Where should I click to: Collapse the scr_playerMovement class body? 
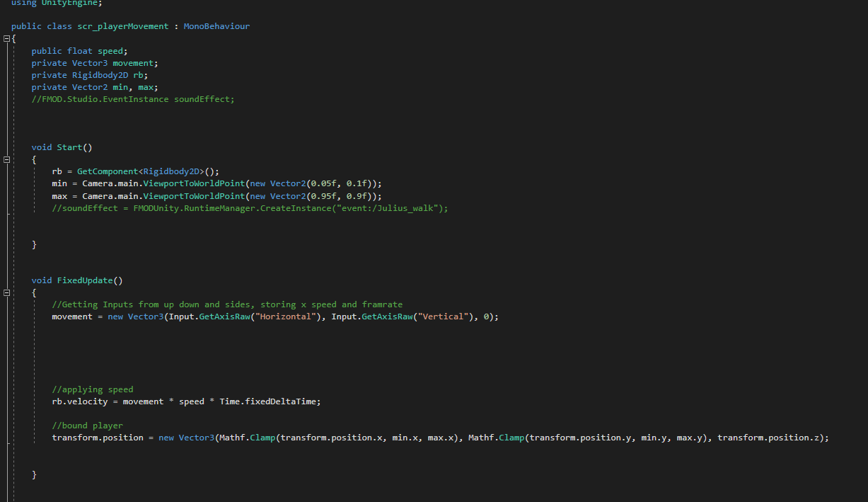point(6,39)
